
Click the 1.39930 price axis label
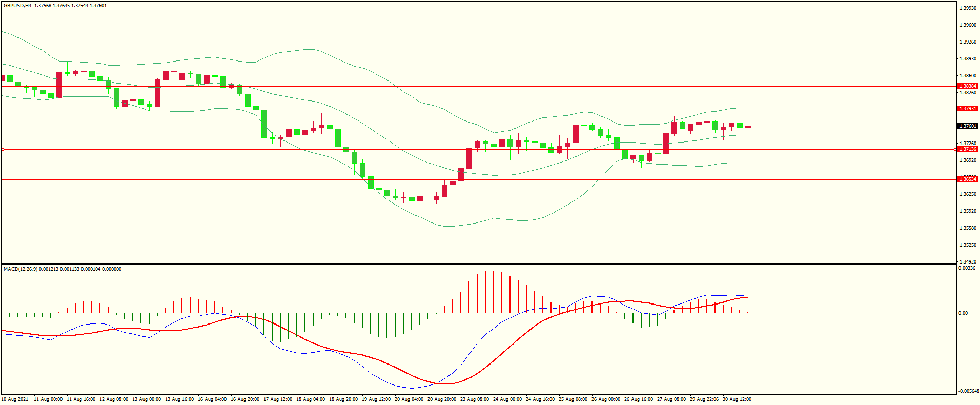point(968,8)
